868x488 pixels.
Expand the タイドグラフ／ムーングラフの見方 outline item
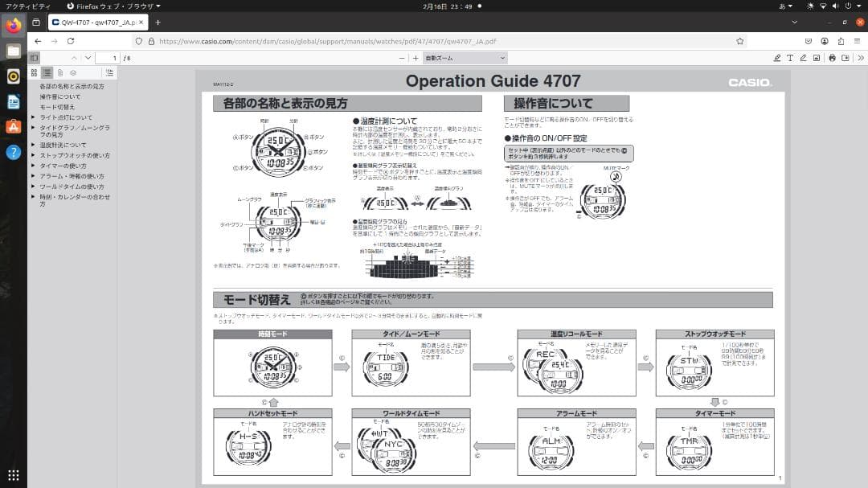click(33, 128)
